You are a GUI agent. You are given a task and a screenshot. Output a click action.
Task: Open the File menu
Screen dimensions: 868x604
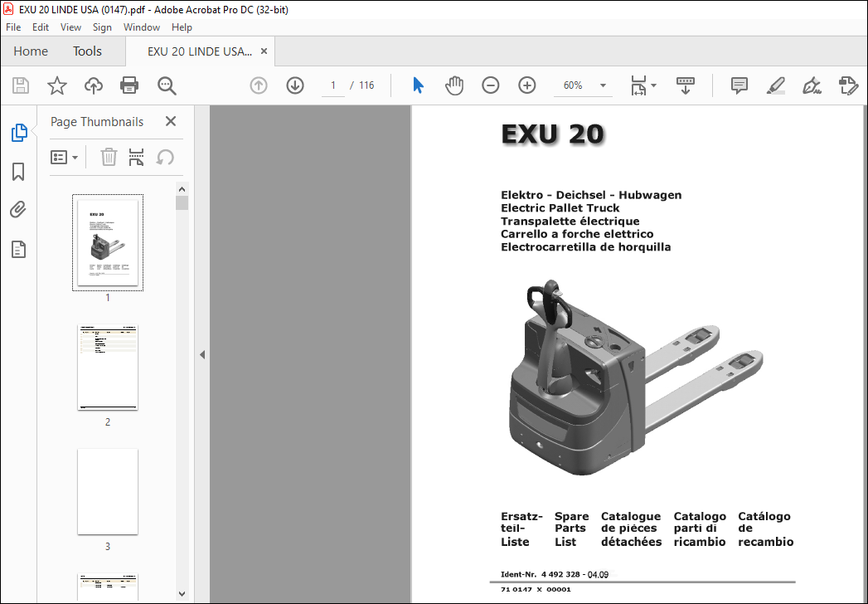click(13, 27)
